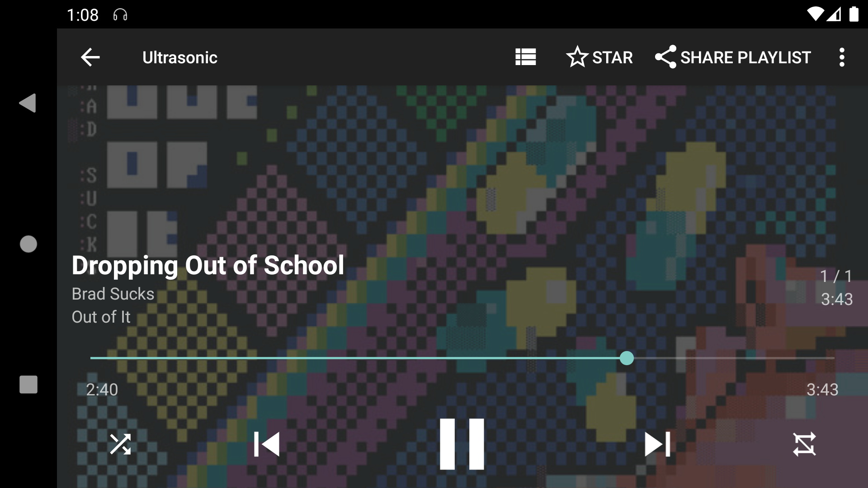The width and height of the screenshot is (868, 488).
Task: Toggle repeat mode
Action: click(805, 444)
